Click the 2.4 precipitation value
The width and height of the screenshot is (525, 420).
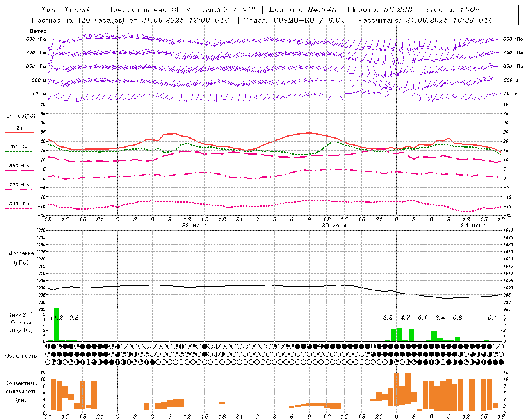tap(440, 317)
